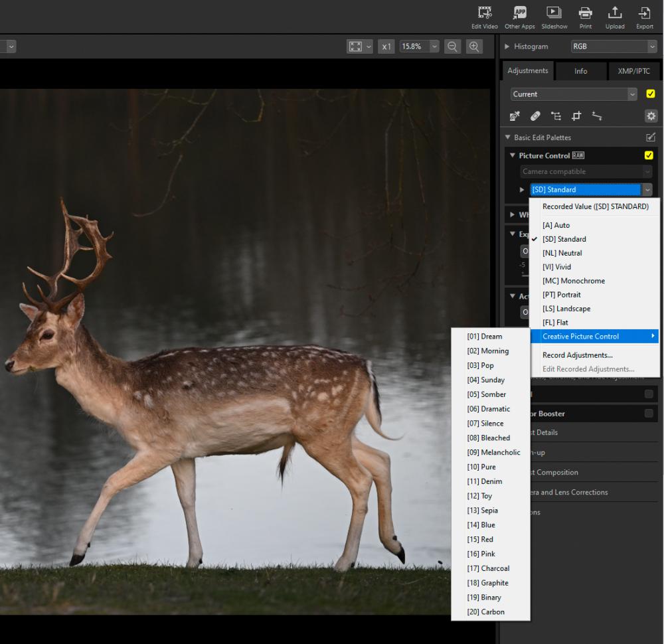This screenshot has width=664, height=644.
Task: Open the Edit Video tool
Action: (485, 17)
